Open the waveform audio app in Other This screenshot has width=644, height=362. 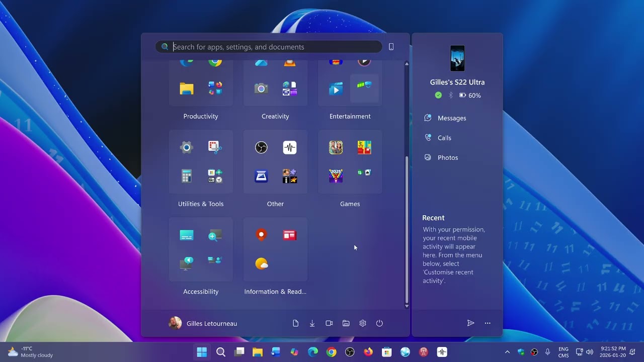click(290, 147)
